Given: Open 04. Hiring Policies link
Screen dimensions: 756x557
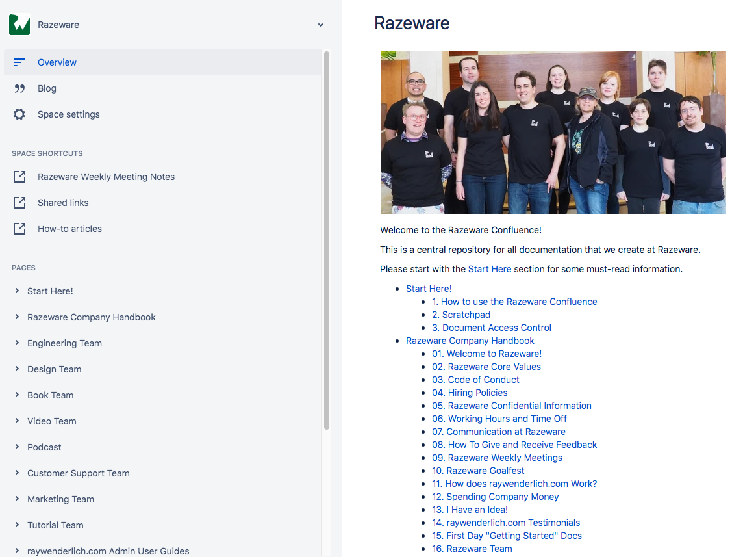Looking at the screenshot, I should (x=470, y=393).
